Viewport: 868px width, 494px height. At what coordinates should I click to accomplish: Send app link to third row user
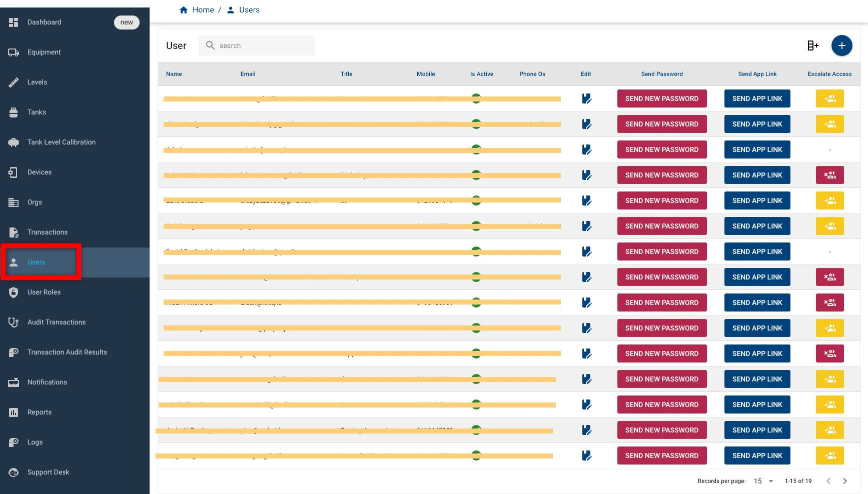click(757, 149)
